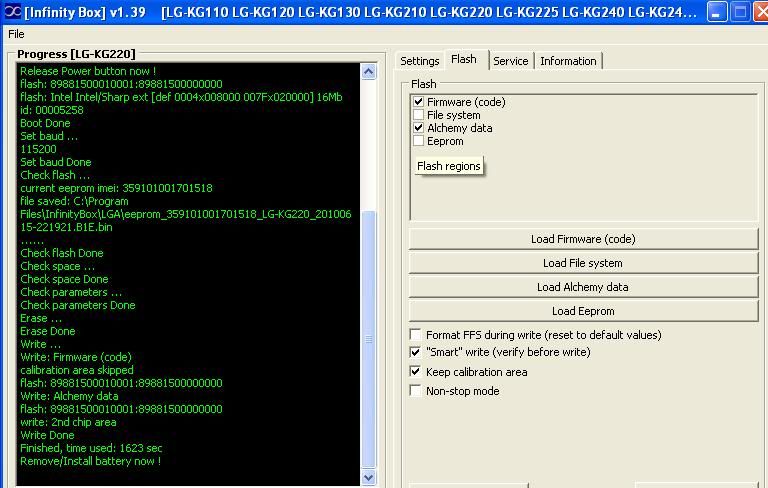The height and width of the screenshot is (488, 768).
Task: Open the File menu
Action: (x=16, y=34)
